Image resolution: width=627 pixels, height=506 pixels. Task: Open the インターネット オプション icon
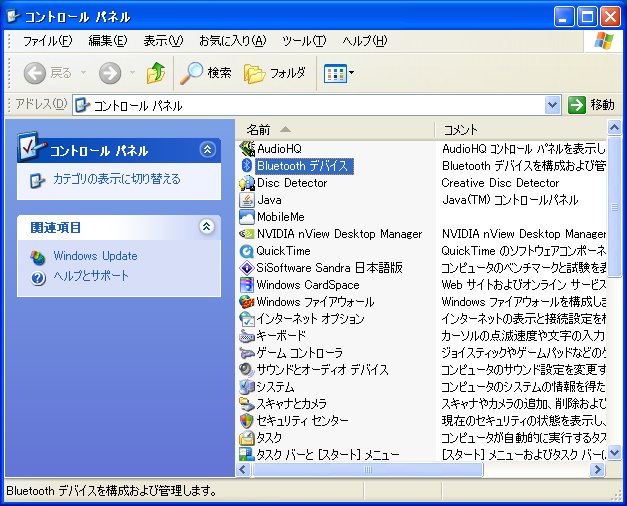pos(247,319)
